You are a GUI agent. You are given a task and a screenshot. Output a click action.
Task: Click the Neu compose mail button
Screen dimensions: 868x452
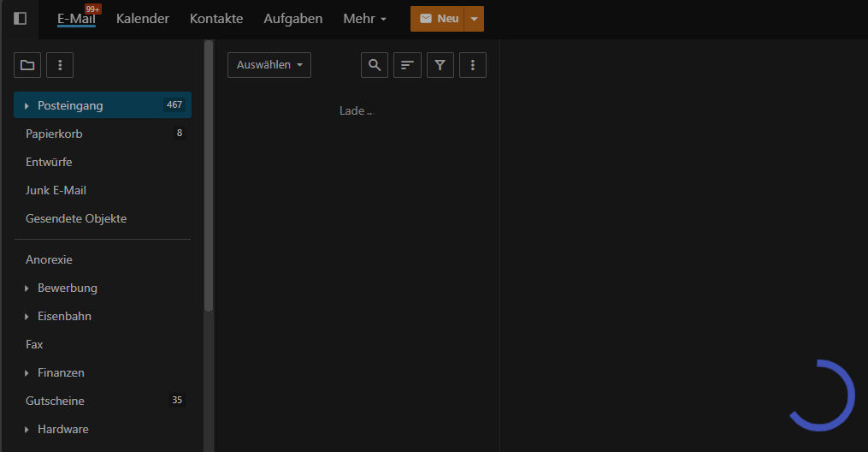(x=438, y=19)
